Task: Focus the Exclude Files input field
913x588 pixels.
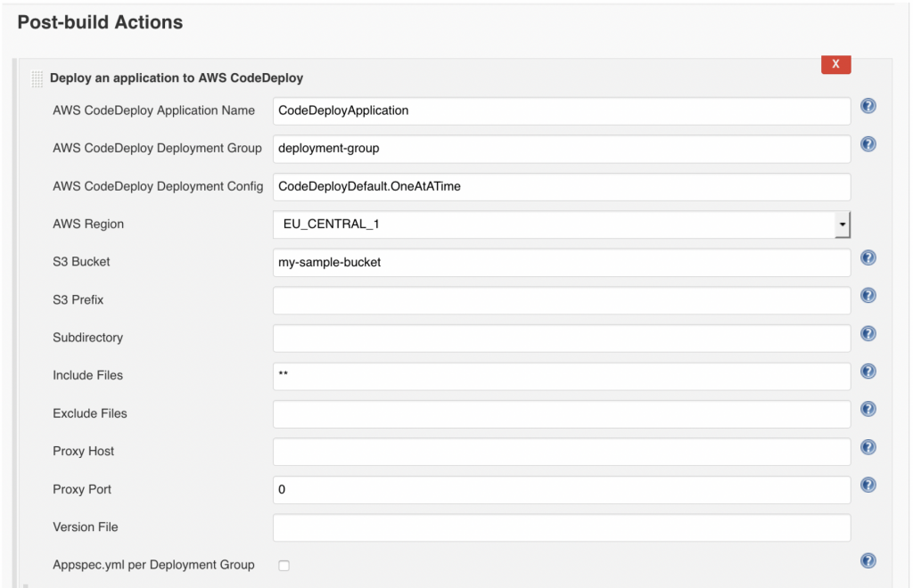Action: click(562, 414)
